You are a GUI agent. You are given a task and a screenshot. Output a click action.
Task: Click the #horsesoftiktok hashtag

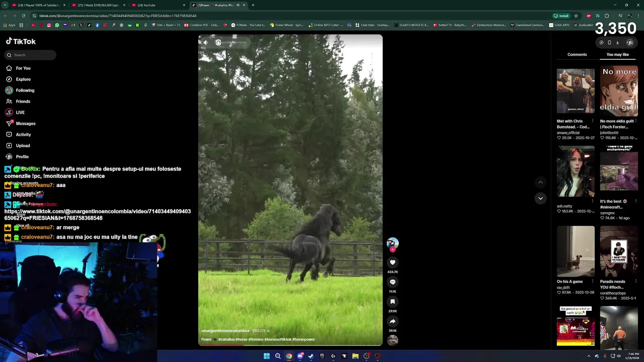[278, 339]
